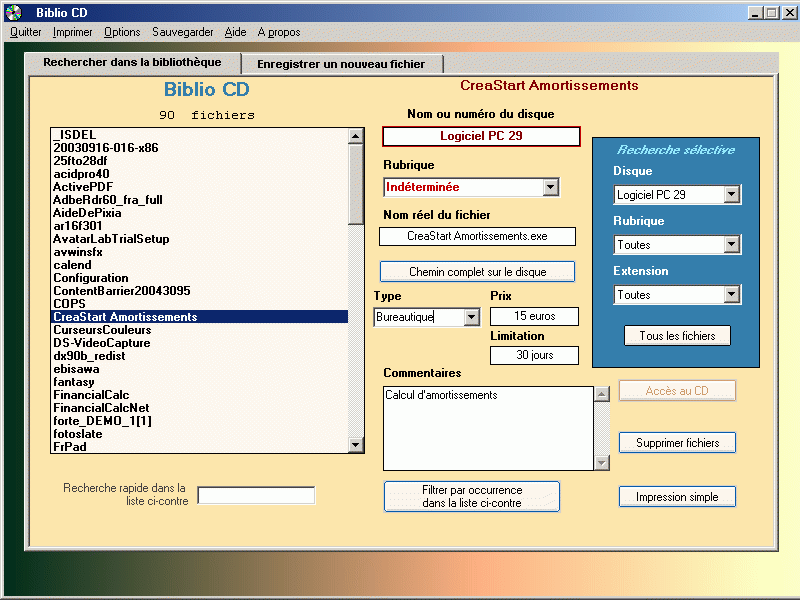
Task: Click inside the Commentaires text area
Action: pos(488,429)
